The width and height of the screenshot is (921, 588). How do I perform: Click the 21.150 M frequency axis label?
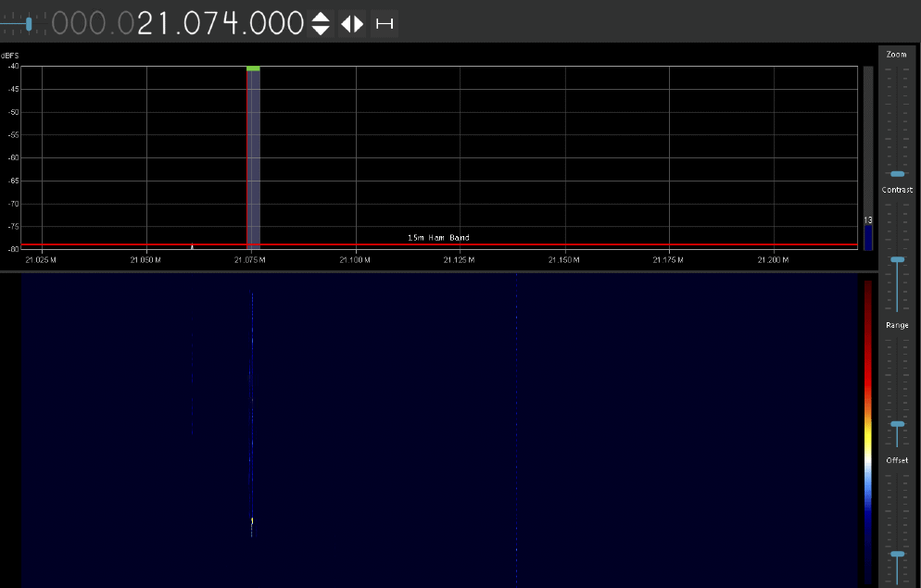564,260
